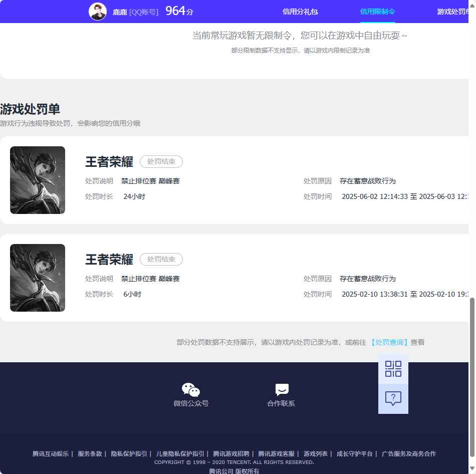Screen dimensions: 476x474
Task: Click the 微信公众号 label in footer
Action: [191, 403]
